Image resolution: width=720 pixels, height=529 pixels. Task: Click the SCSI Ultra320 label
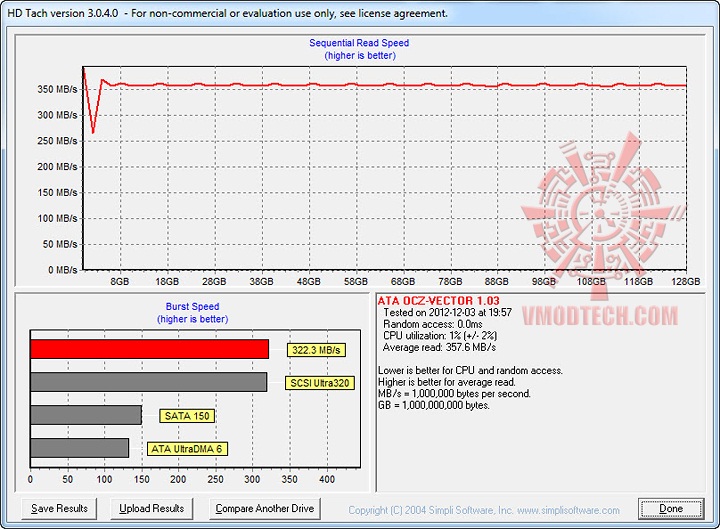320,383
